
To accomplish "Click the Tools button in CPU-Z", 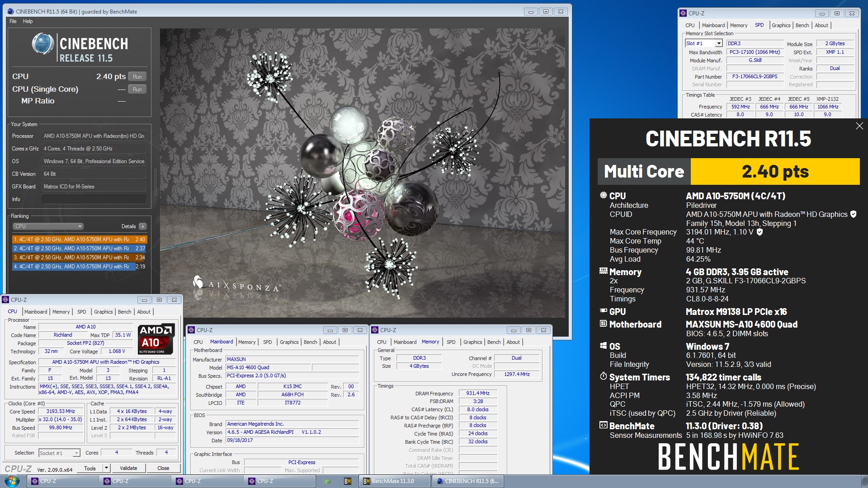I will tap(90, 468).
